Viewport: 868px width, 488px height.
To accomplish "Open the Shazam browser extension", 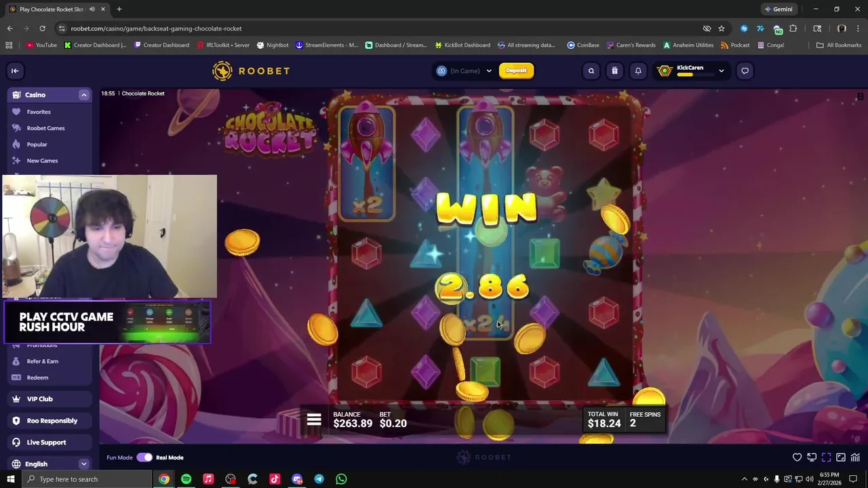I will tap(744, 28).
